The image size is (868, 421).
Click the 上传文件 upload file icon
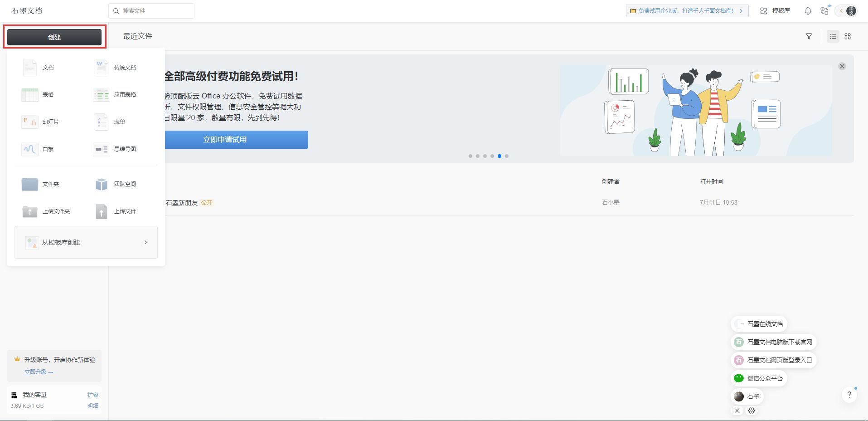pyautogui.click(x=102, y=211)
